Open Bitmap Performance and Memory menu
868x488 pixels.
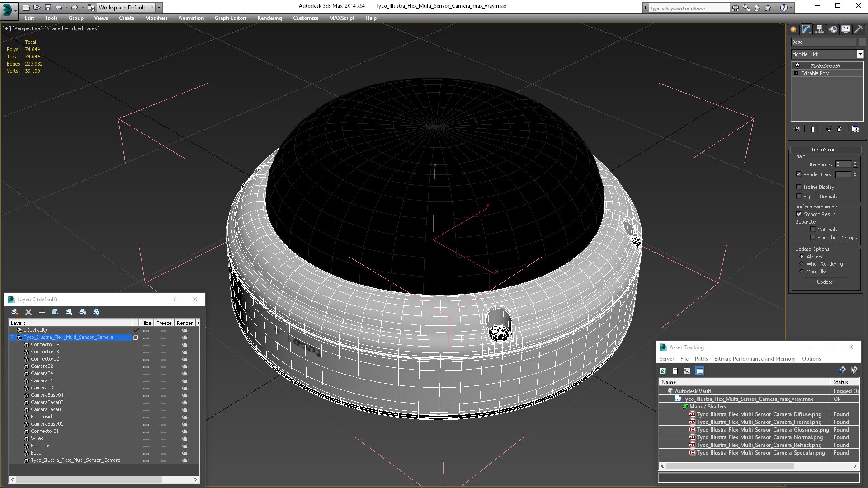pyautogui.click(x=755, y=359)
